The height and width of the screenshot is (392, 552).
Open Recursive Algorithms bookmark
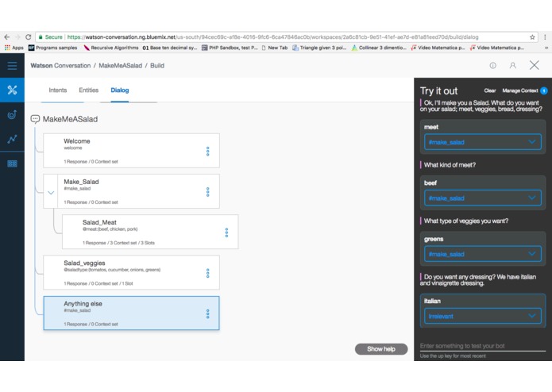tap(111, 48)
